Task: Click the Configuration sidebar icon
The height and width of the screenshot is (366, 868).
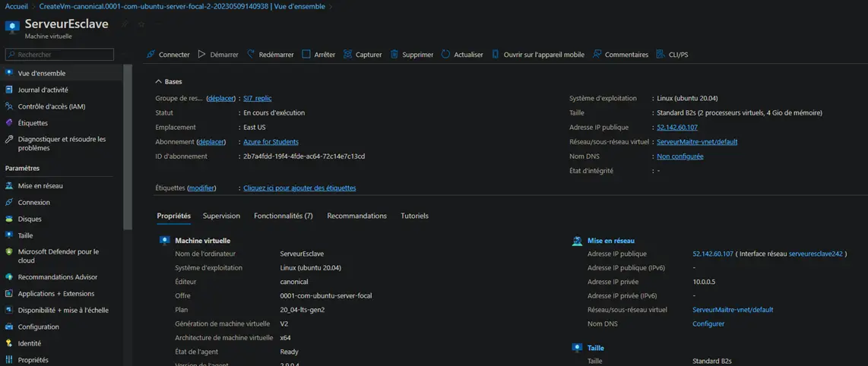Action: pos(9,327)
